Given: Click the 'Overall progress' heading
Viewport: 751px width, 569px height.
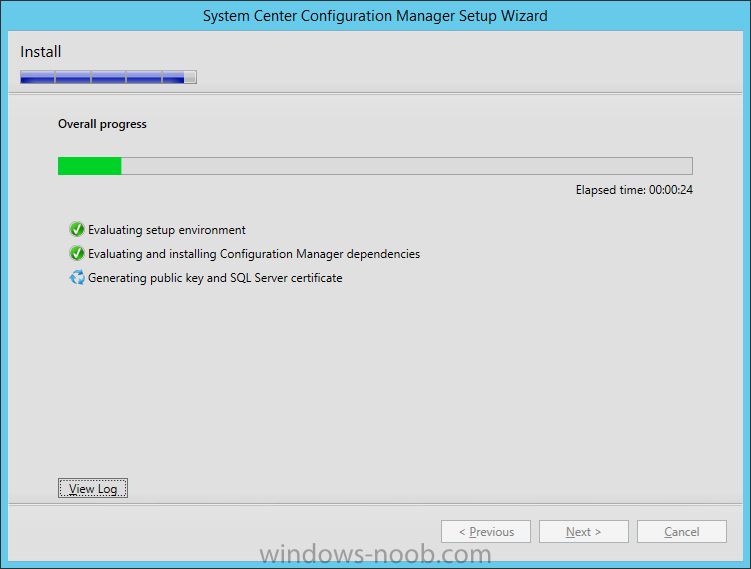Looking at the screenshot, I should click(102, 124).
